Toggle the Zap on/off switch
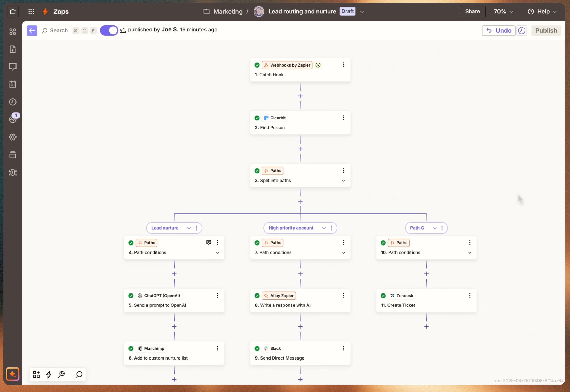570x392 pixels. pos(109,30)
